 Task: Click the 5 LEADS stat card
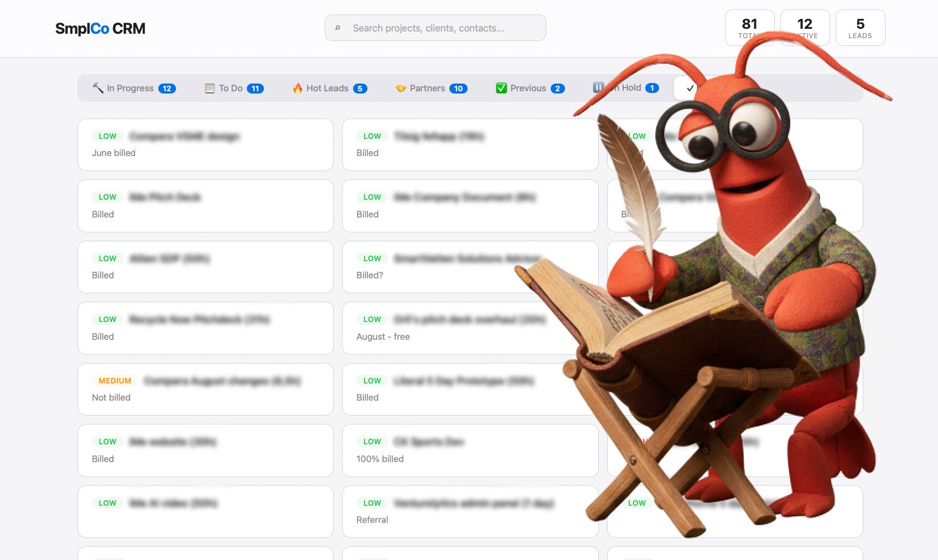tap(860, 27)
